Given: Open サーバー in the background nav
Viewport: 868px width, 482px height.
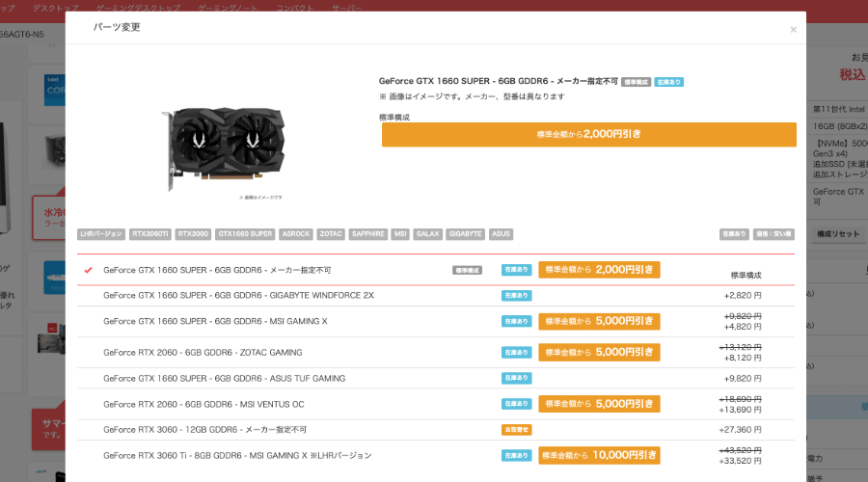Looking at the screenshot, I should (x=346, y=8).
